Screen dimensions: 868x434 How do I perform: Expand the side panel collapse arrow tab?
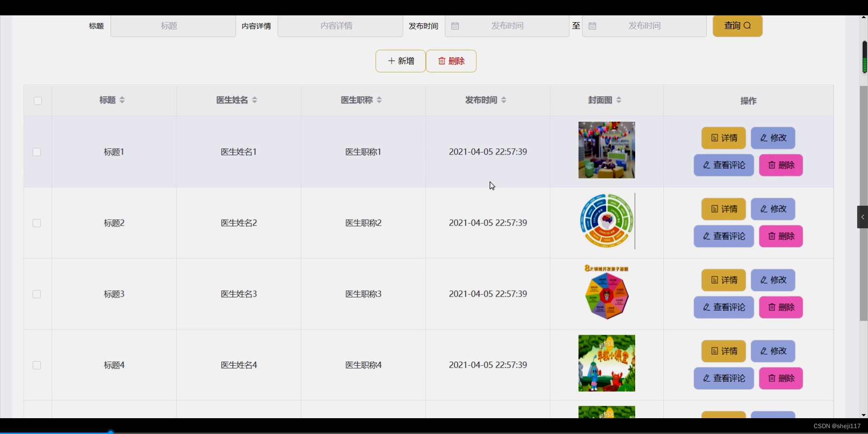pyautogui.click(x=863, y=217)
